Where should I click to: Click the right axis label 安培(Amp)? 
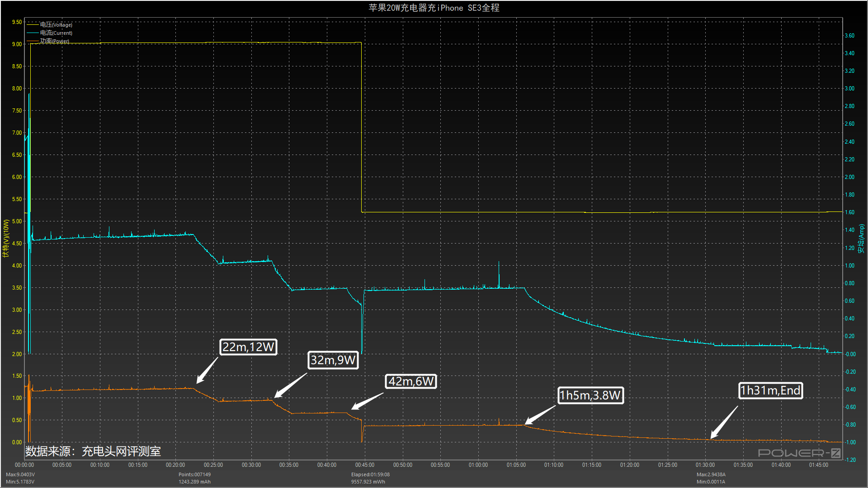[862, 238]
